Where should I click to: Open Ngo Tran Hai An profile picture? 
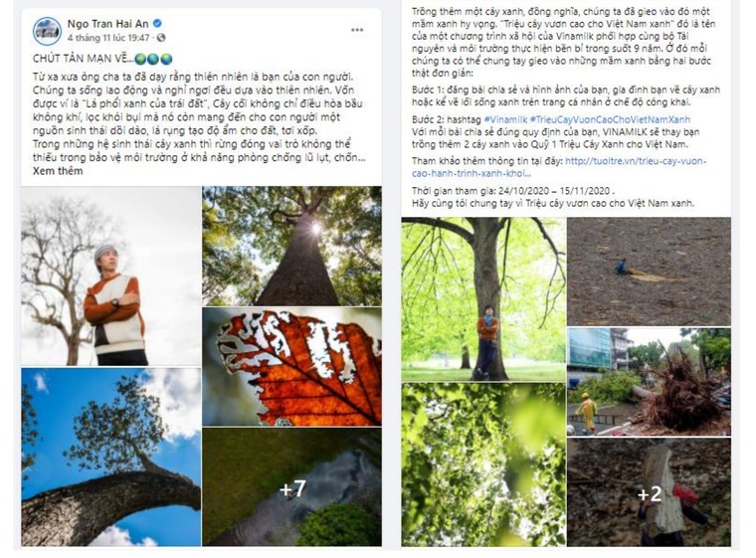point(48,31)
